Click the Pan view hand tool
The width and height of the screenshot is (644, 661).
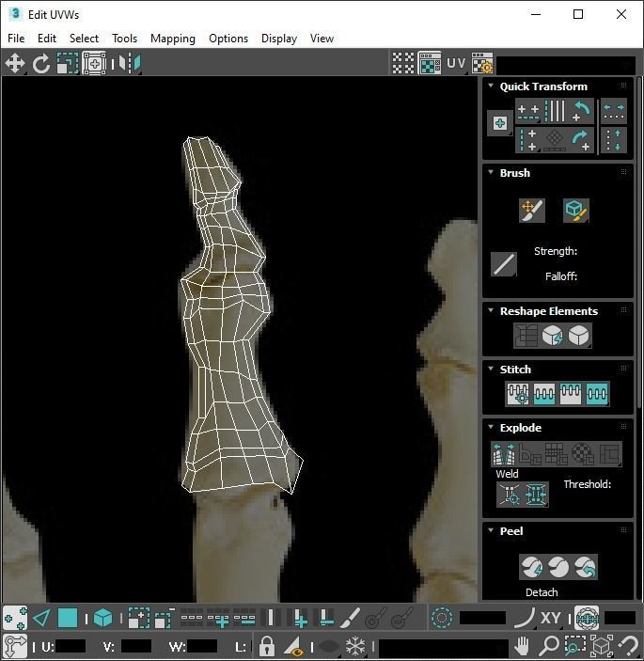pos(522,646)
